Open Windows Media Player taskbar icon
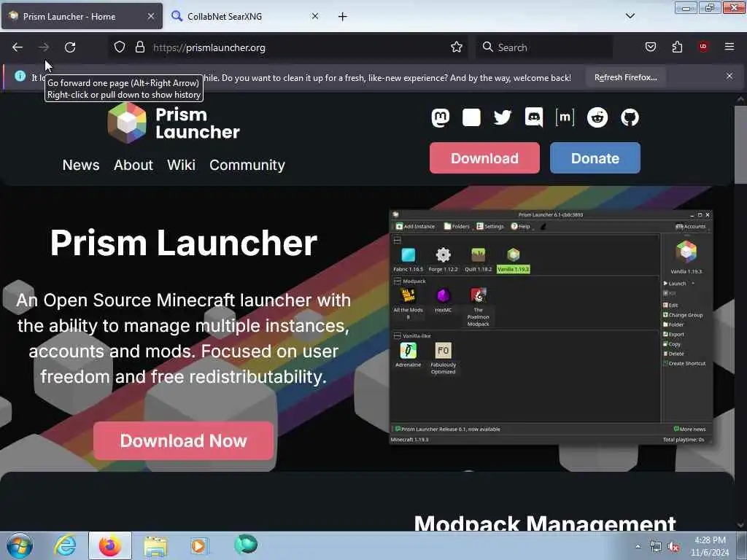Screen dimensions: 747x560 point(199,545)
